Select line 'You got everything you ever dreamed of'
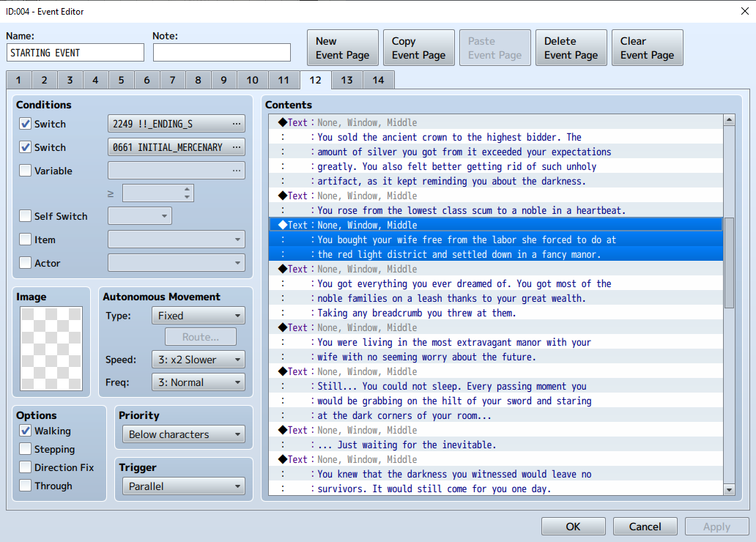This screenshot has height=542, width=756. [496, 284]
